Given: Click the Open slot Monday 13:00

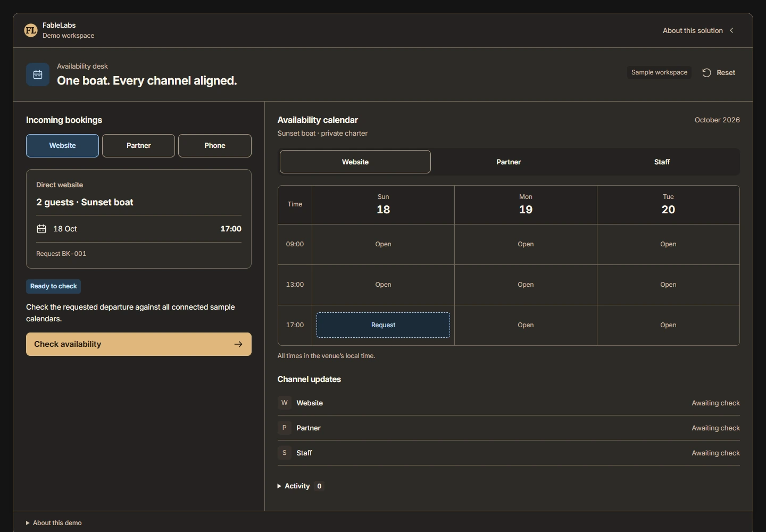Looking at the screenshot, I should pyautogui.click(x=526, y=285).
